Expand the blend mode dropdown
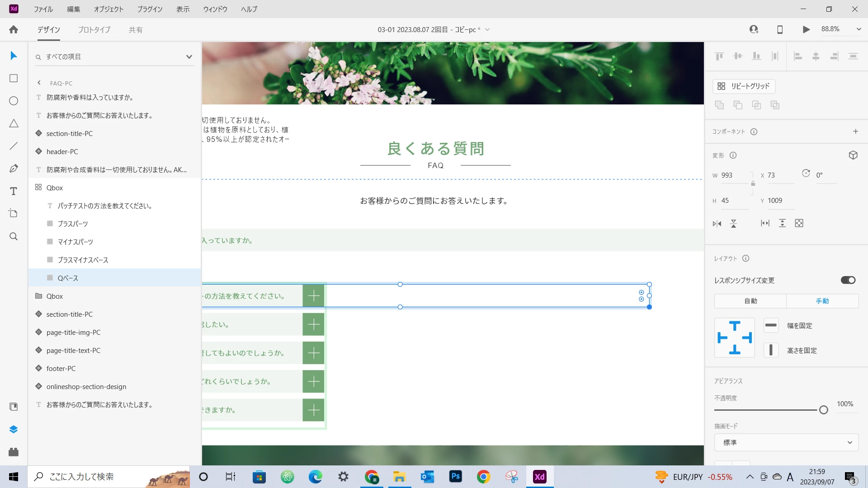This screenshot has height=488, width=868. pyautogui.click(x=786, y=442)
